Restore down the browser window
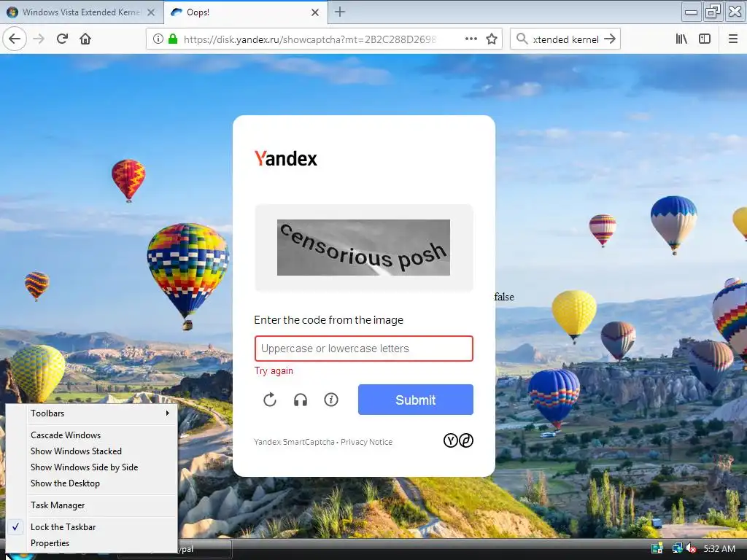 713,12
